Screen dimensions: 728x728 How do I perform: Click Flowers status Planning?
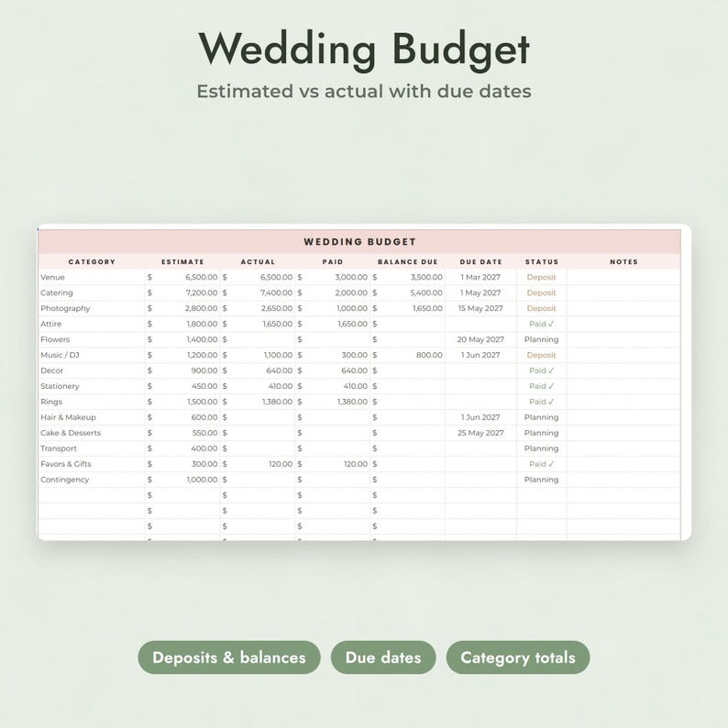541,339
